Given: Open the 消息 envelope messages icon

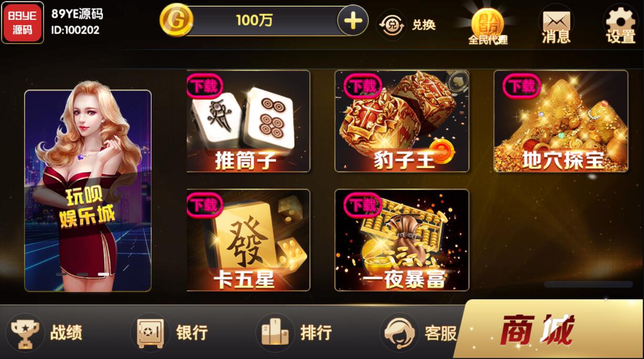Looking at the screenshot, I should click(x=556, y=25).
